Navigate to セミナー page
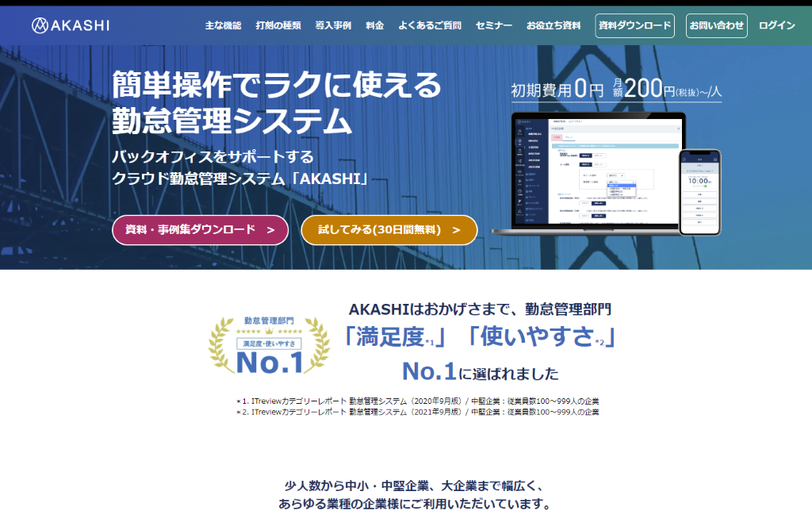The width and height of the screenshot is (812, 526). click(494, 25)
